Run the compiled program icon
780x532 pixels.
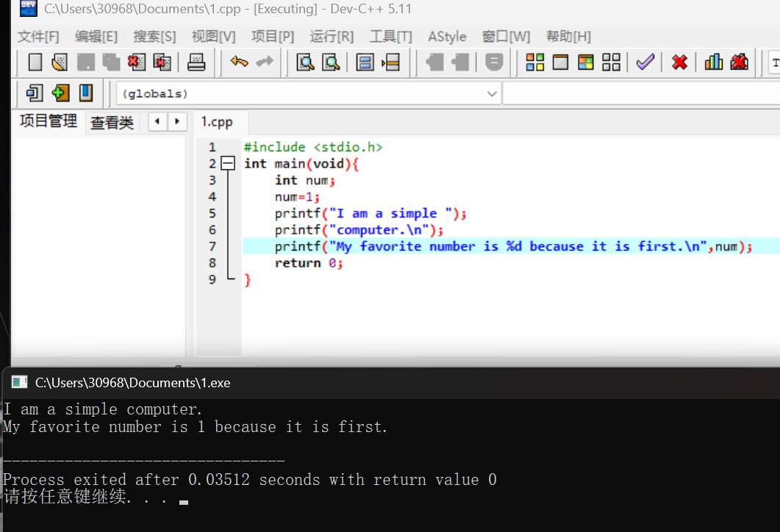[x=561, y=62]
